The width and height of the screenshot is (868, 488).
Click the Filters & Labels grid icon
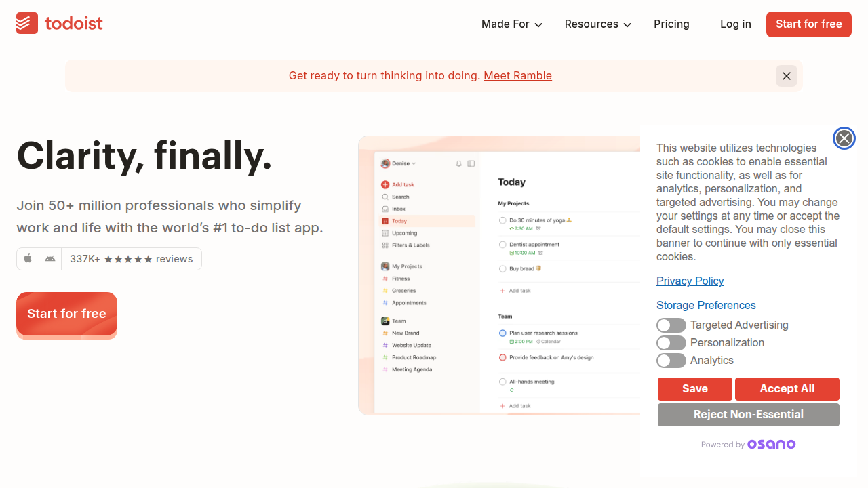pos(385,245)
